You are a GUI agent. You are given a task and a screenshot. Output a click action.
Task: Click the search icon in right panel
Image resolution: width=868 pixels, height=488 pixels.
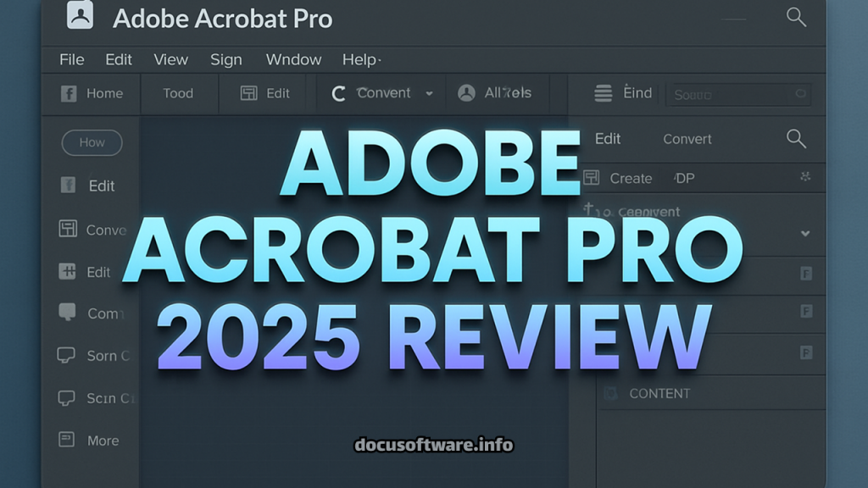point(796,139)
